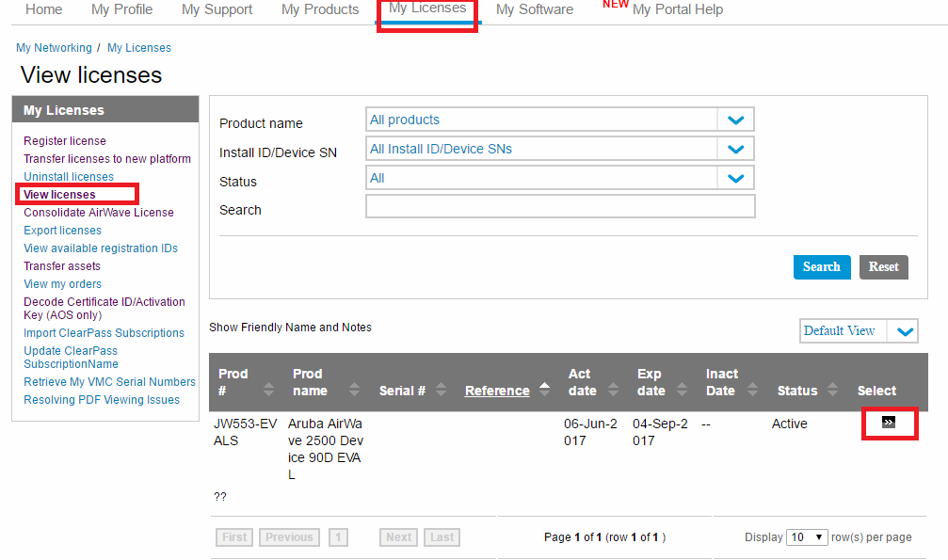Click the blue Search button
This screenshot has width=948, height=560.
click(822, 266)
